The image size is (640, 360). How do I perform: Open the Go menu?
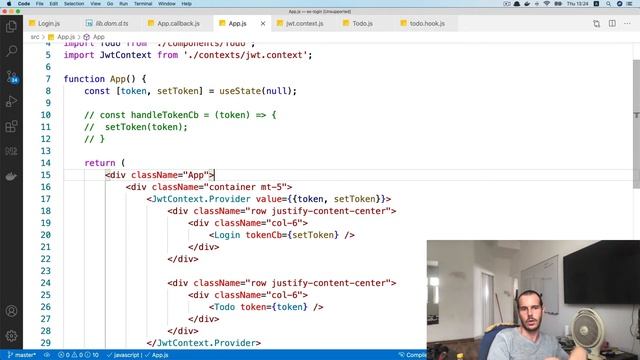110,4
